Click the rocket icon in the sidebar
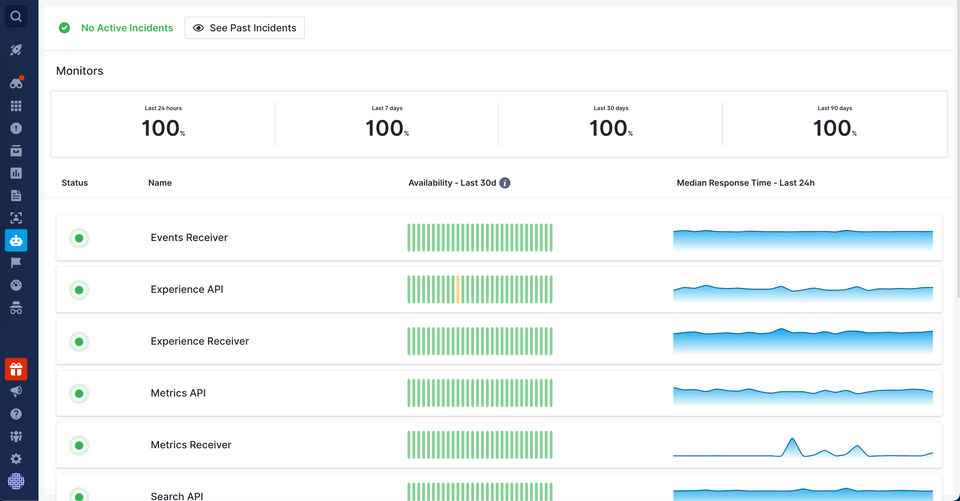 click(x=16, y=50)
